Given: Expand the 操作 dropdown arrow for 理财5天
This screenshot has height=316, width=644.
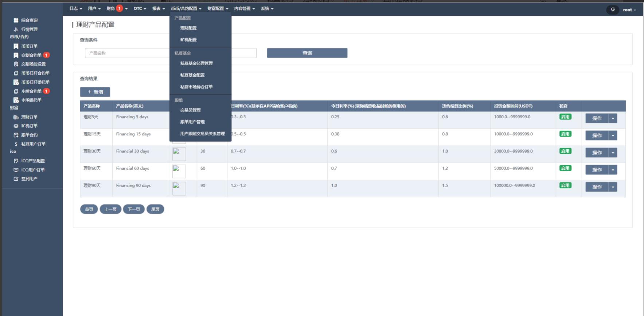Looking at the screenshot, I should [613, 118].
